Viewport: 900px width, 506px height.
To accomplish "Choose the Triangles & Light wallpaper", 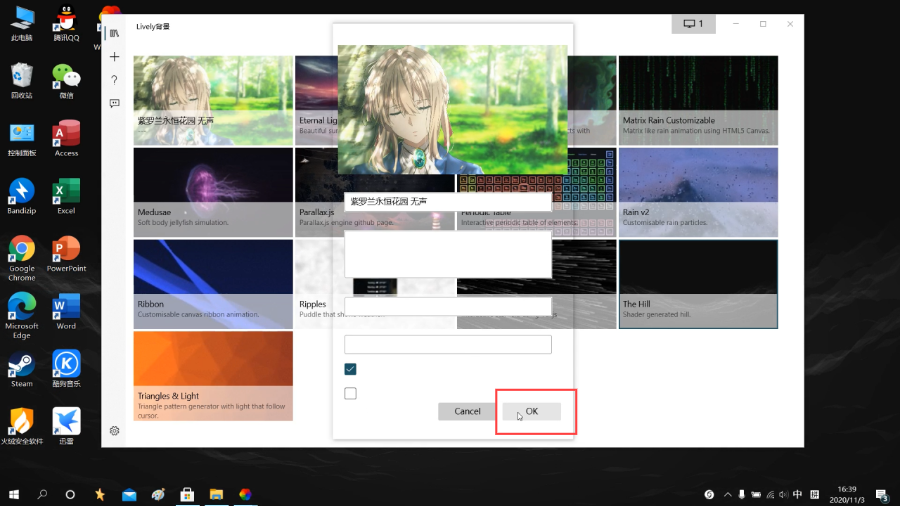I will pos(213,376).
